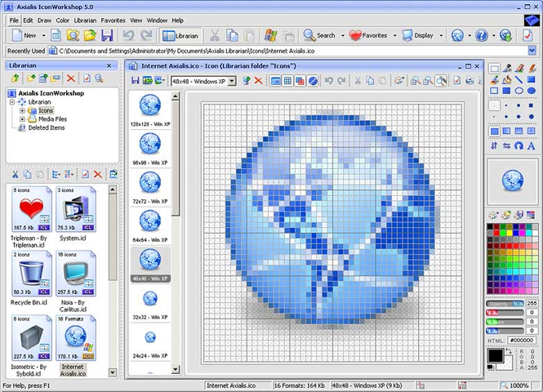Select the largest round brush size
Screen dimensions: 543x392
click(x=532, y=117)
